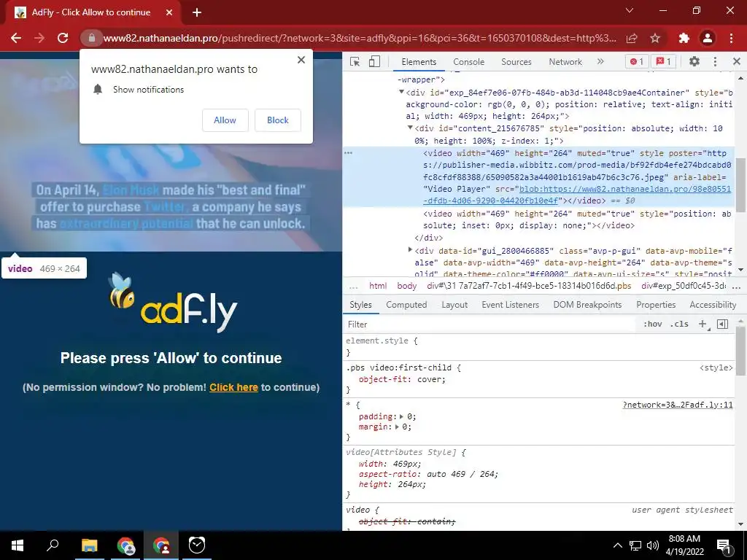Show more DevTools panels via double chevron
The width and height of the screenshot is (747, 560).
pos(600,61)
